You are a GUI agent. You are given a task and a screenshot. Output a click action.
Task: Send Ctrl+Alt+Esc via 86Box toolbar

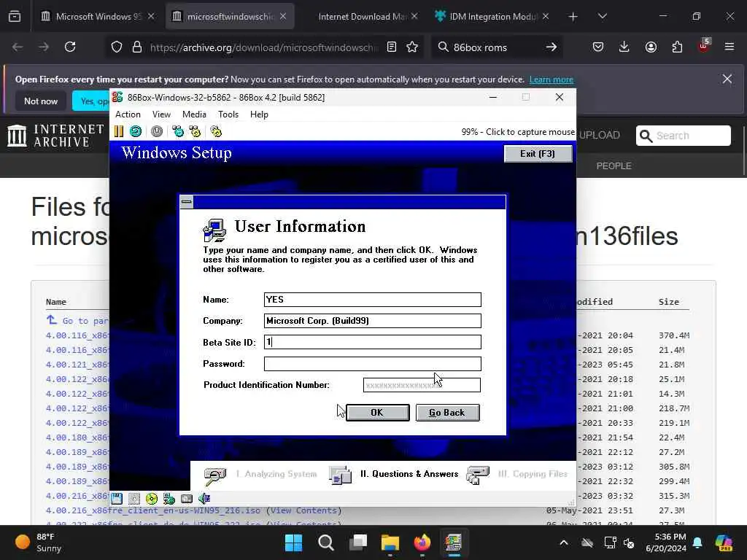tap(195, 131)
